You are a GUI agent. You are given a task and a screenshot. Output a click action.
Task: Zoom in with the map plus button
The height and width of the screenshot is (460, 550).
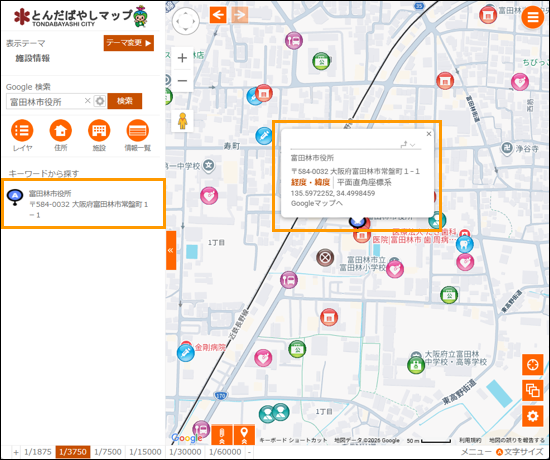pos(182,58)
